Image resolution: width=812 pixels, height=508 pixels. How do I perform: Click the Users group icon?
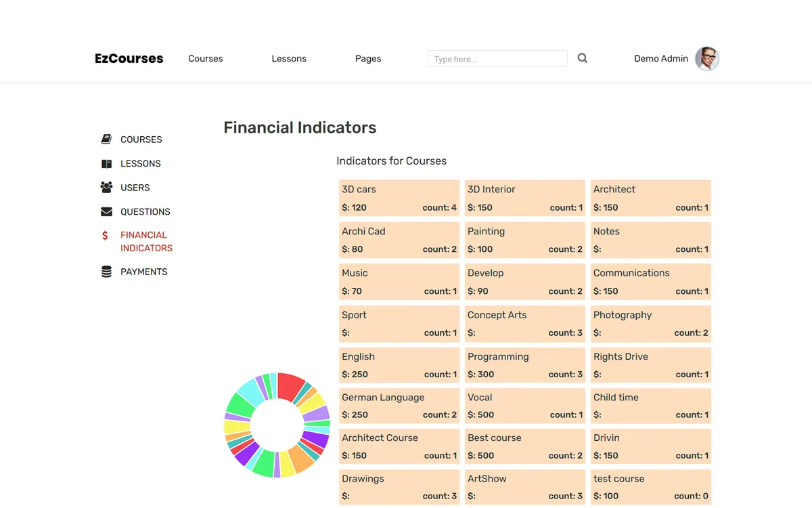click(106, 188)
